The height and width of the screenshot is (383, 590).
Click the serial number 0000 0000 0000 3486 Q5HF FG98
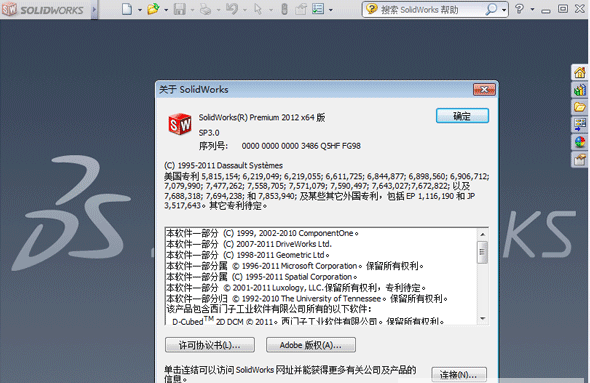pyautogui.click(x=301, y=146)
